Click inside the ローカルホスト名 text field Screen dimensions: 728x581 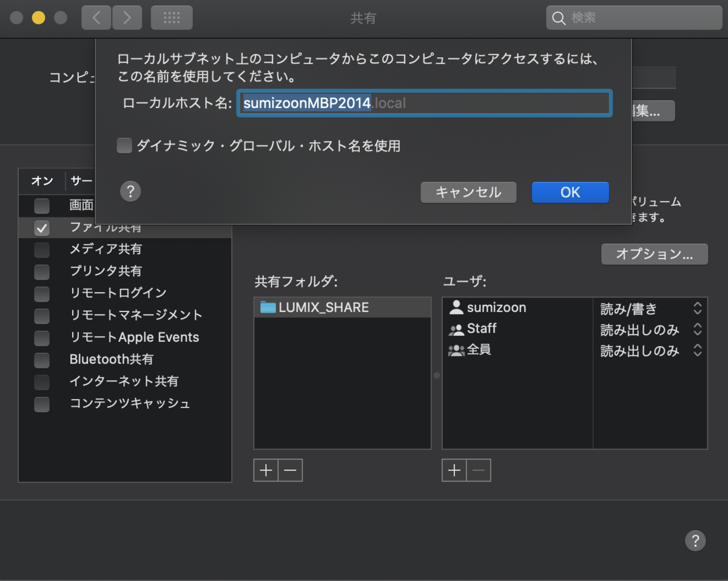[425, 103]
